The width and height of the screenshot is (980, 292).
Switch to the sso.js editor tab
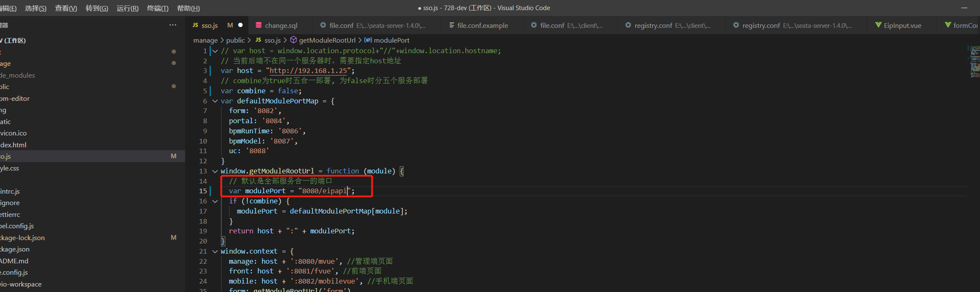click(x=217, y=25)
